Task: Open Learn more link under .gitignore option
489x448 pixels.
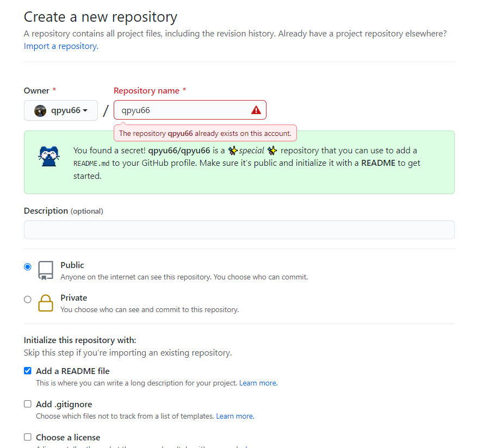Action: (235, 416)
